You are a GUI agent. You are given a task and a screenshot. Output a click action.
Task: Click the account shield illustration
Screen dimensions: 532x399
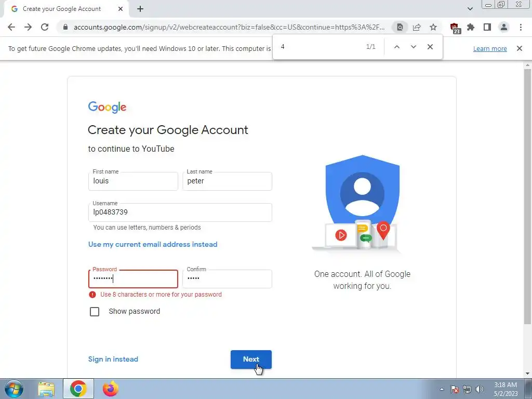362,204
